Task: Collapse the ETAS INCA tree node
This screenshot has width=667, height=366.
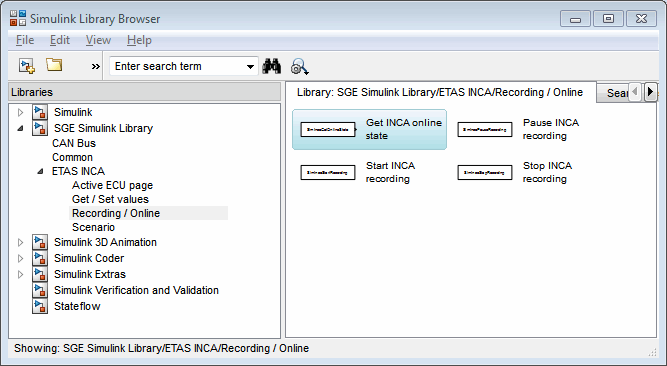Action: tap(40, 171)
